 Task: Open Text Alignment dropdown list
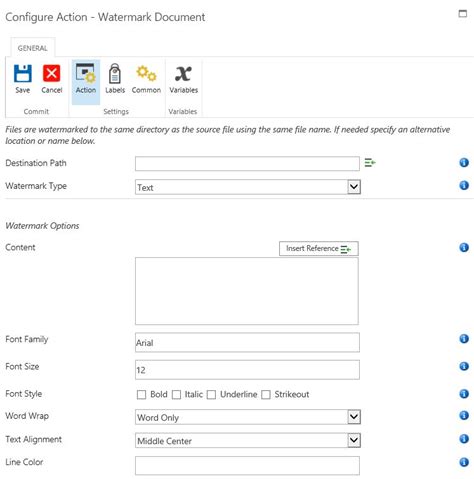[x=354, y=440]
